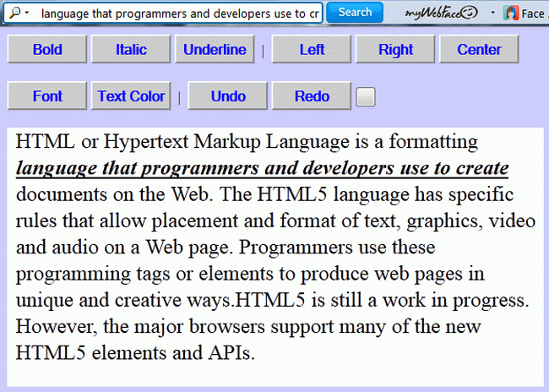Center the text
Image resolution: width=549 pixels, height=392 pixels.
479,49
